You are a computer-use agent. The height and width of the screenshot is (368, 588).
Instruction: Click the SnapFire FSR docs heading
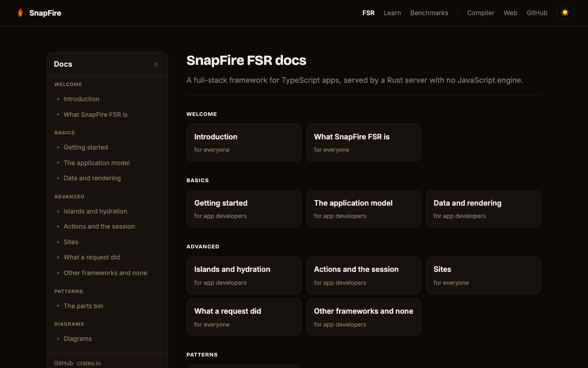[x=246, y=60]
